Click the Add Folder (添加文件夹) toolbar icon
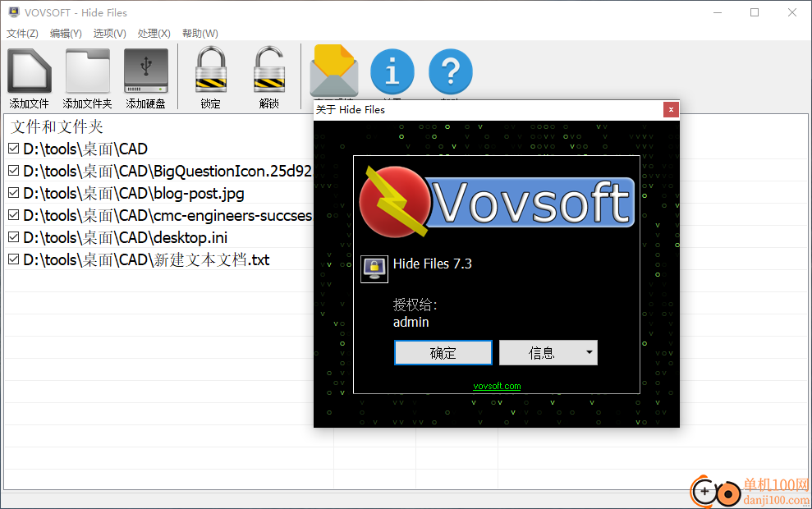812x509 pixels. coord(88,71)
